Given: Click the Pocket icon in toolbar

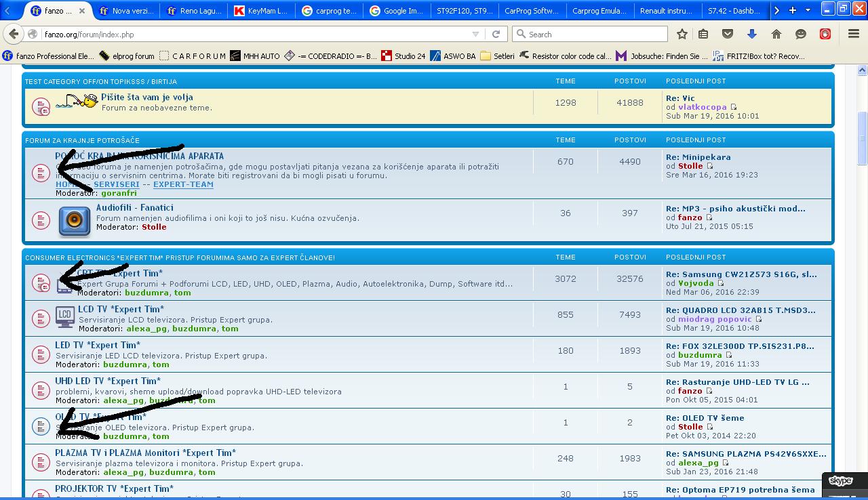Looking at the screenshot, I should point(727,34).
